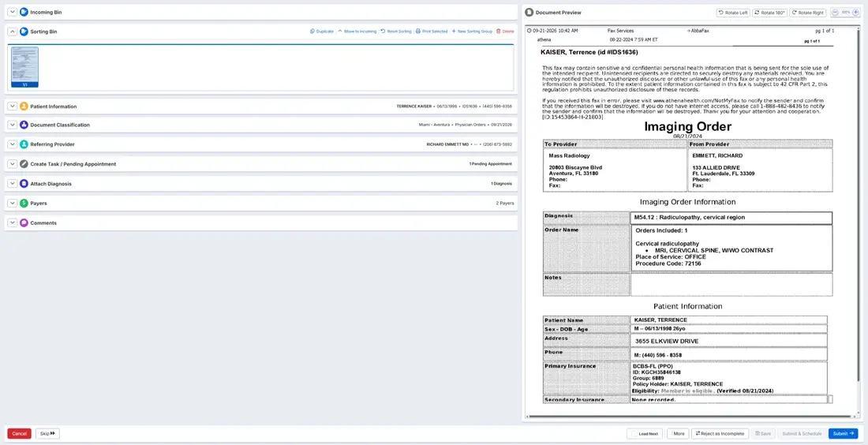This screenshot has width=868, height=445.
Task: Click the teal Referring Provider icon
Action: click(24, 144)
